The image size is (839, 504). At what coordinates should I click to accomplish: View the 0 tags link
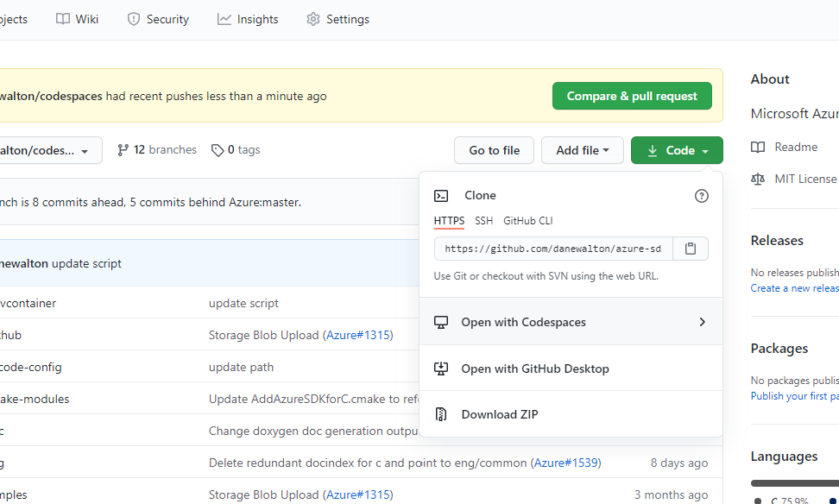(236, 150)
